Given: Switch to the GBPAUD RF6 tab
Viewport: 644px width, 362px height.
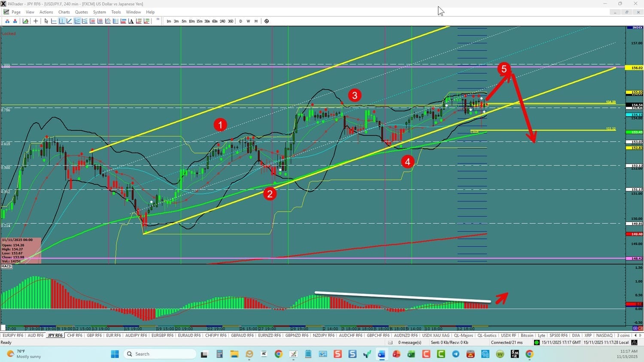Looking at the screenshot, I should click(243, 335).
